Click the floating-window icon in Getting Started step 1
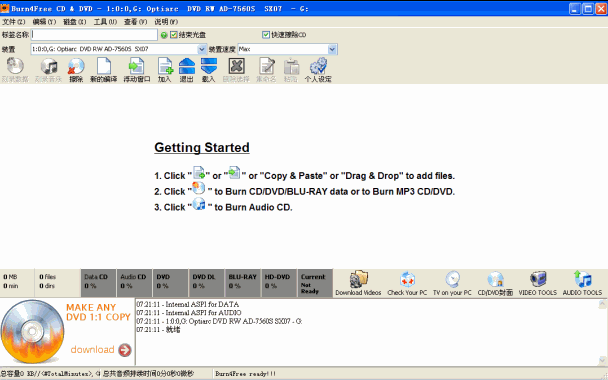 [234, 173]
